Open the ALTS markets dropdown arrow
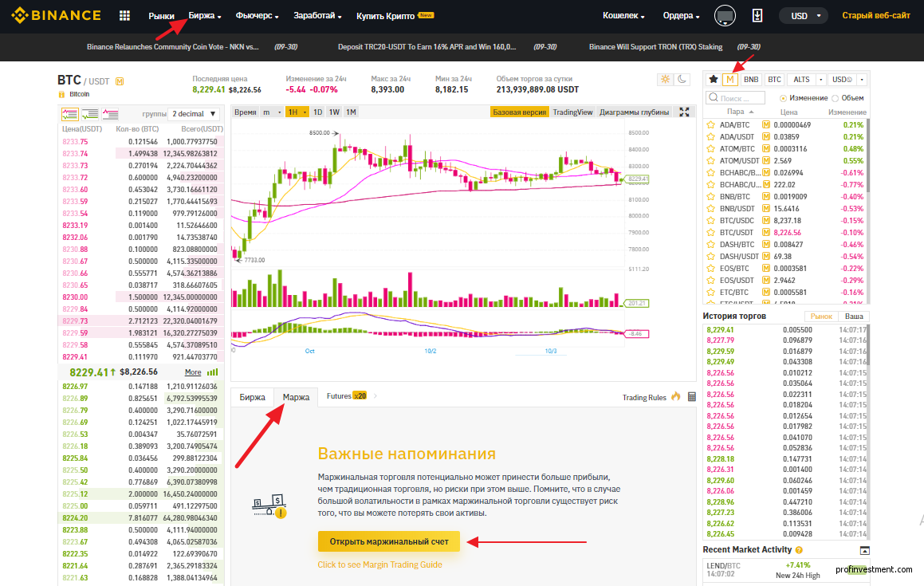 point(820,80)
